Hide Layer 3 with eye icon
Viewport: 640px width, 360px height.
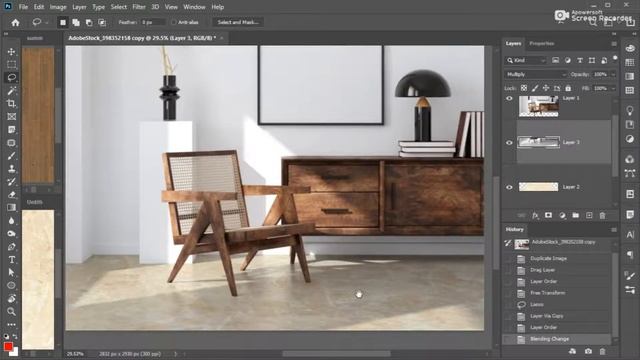click(509, 143)
